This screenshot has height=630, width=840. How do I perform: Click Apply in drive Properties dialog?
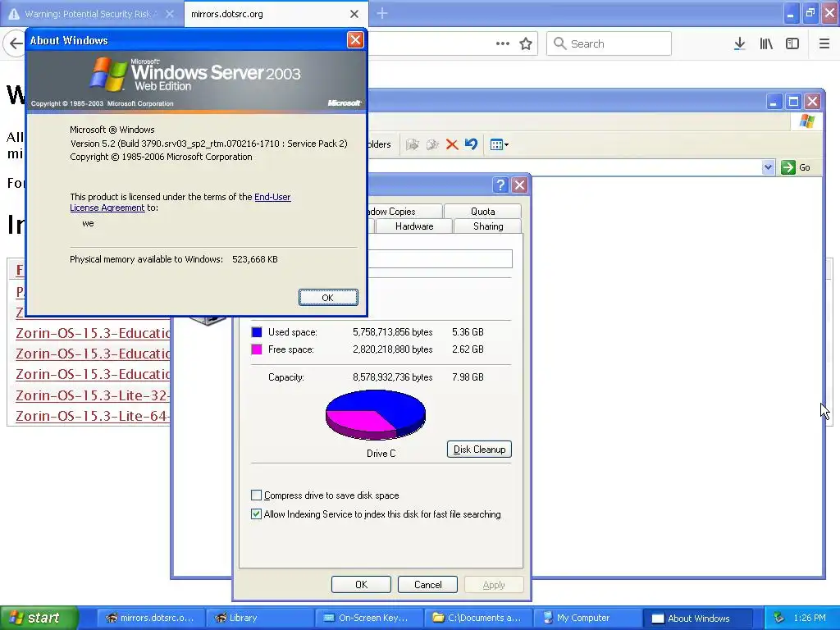click(494, 584)
